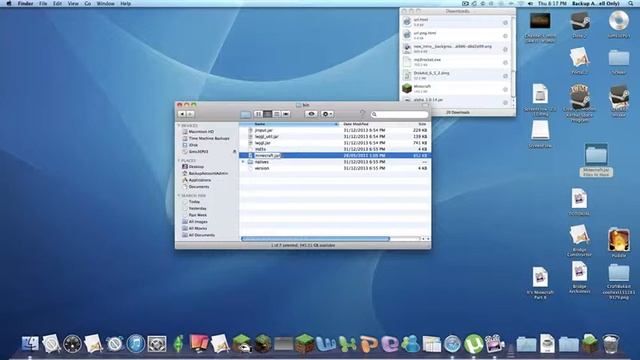The image size is (640, 360).
Task: Select the version file row
Action: click(335, 168)
